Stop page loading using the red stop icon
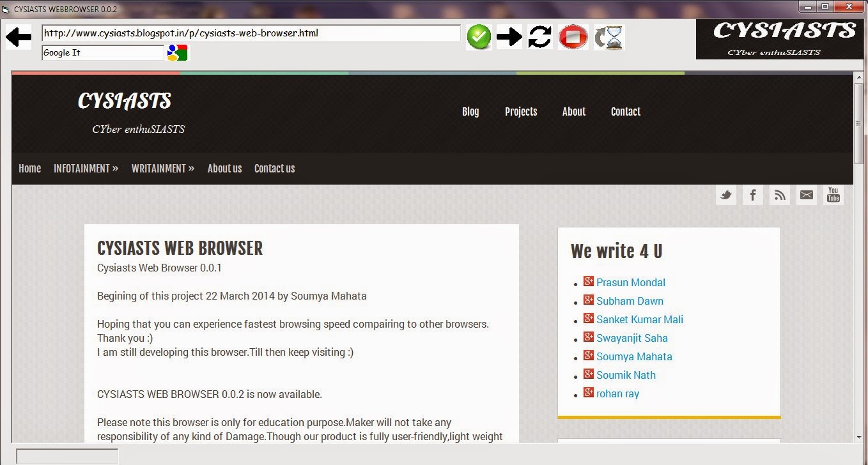This screenshot has width=868, height=465. point(573,36)
